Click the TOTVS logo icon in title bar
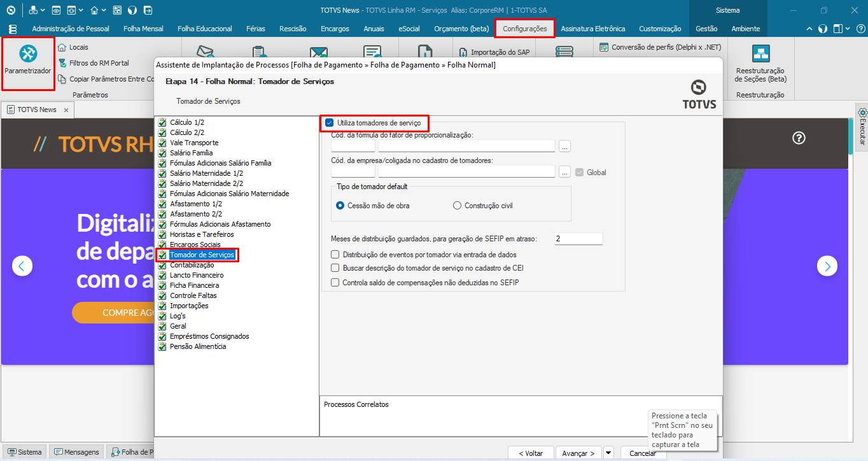This screenshot has width=868, height=461. pos(11,10)
